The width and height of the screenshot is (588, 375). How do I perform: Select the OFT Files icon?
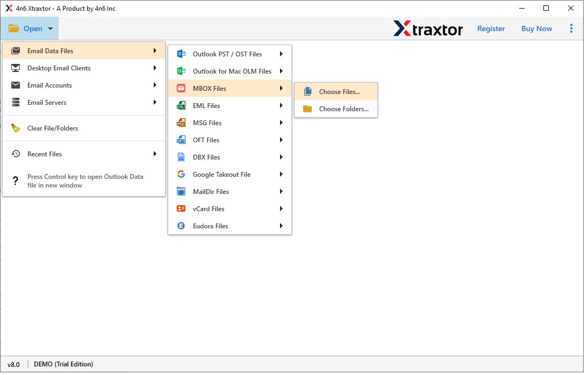pyautogui.click(x=182, y=140)
